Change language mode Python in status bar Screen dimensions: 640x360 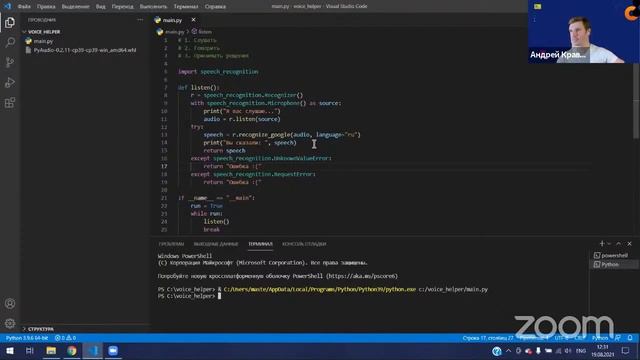click(600, 338)
